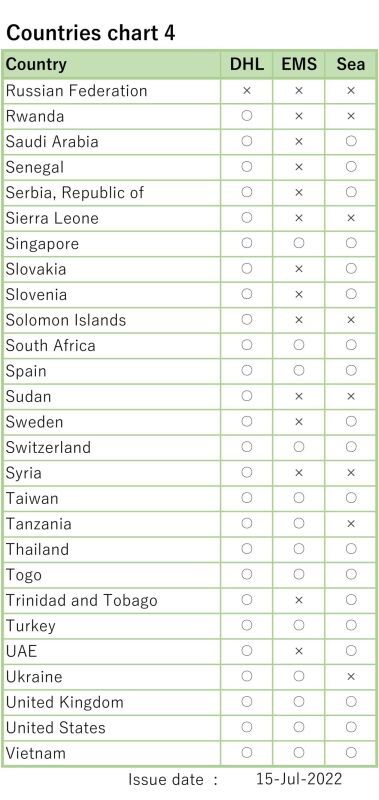Click the EMS circle for Singapore
379x800 pixels.
click(299, 243)
